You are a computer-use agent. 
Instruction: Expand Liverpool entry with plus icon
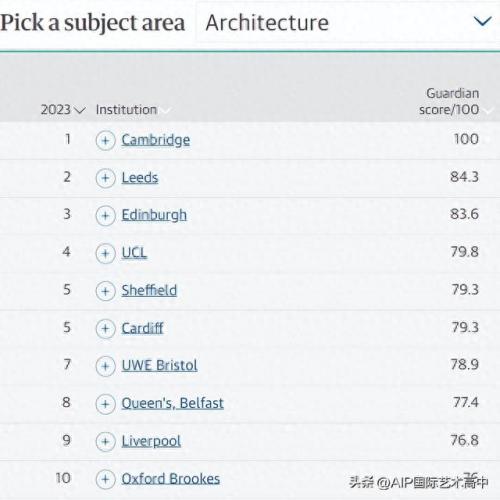point(105,442)
